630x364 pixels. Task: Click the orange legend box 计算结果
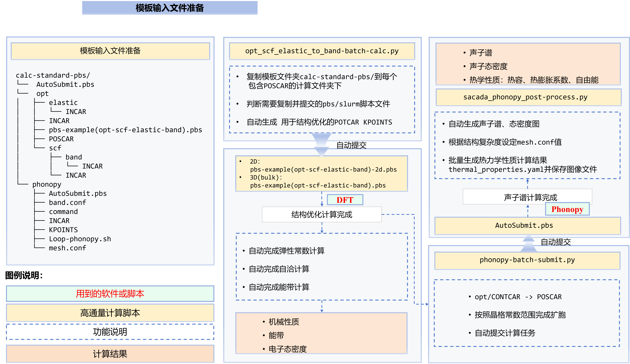(x=110, y=354)
